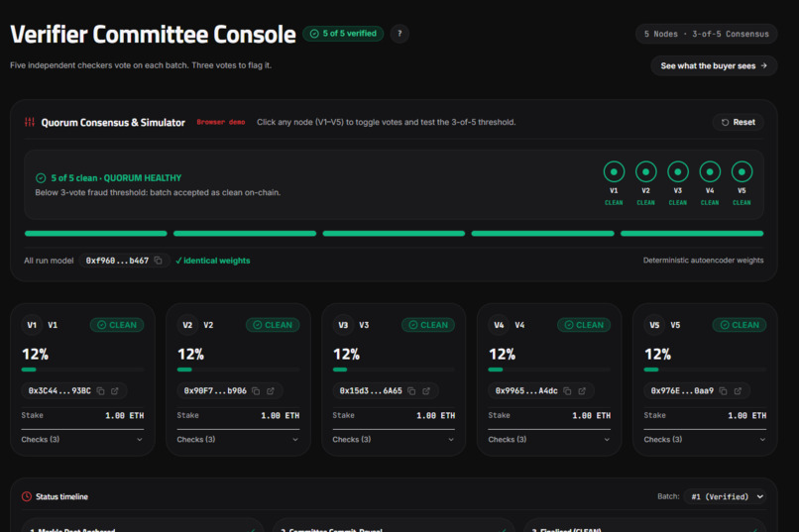Click the V2 card 12% score
The width and height of the screenshot is (799, 532).
pos(190,354)
